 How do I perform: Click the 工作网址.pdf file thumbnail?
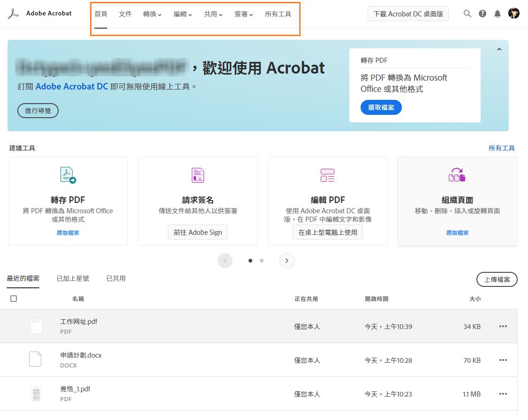pyautogui.click(x=37, y=326)
